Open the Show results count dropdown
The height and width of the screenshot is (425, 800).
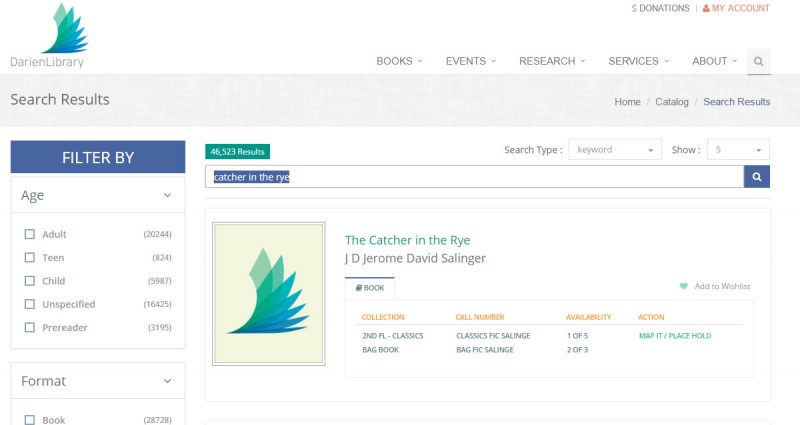[738, 149]
